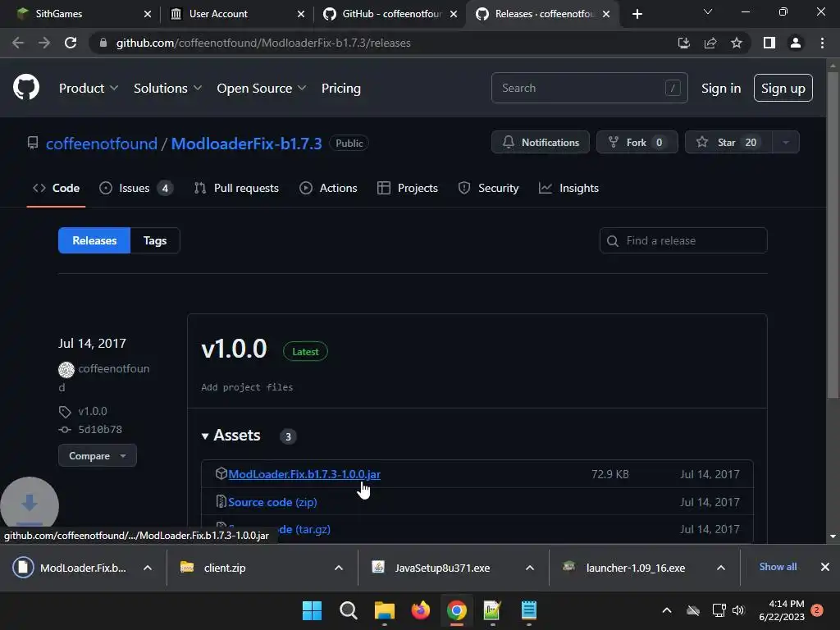840x630 pixels.
Task: Open the Projects tab
Action: (x=408, y=188)
